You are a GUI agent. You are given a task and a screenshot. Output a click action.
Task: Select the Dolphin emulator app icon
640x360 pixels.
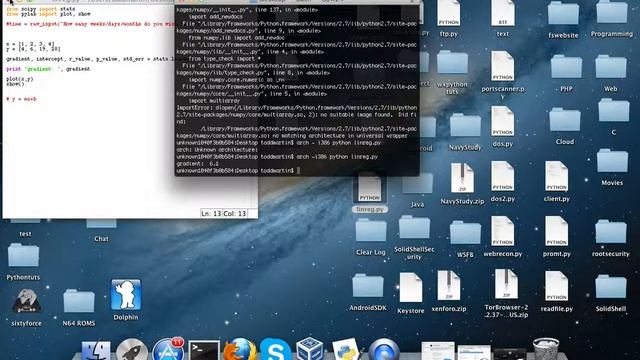click(126, 295)
